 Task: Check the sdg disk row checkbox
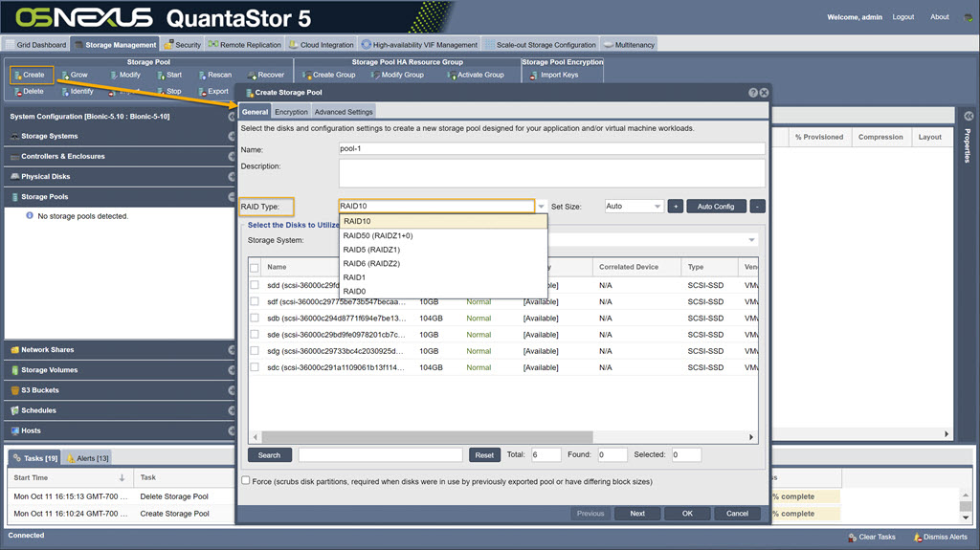[255, 351]
